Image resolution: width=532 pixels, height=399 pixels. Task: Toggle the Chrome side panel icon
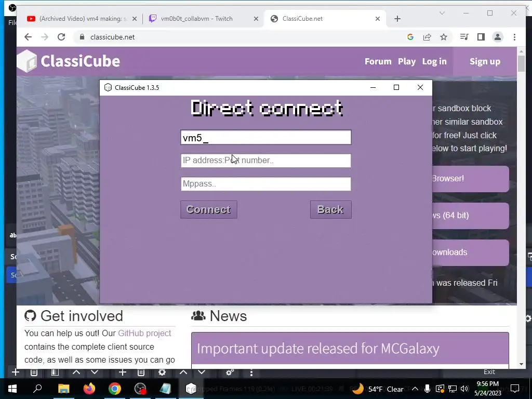(x=481, y=37)
